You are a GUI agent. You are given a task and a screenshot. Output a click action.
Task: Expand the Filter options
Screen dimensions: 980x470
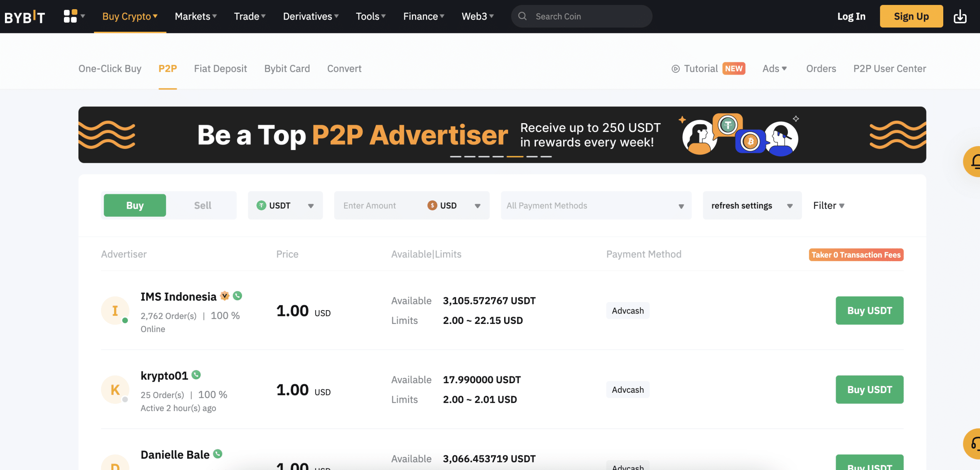click(x=829, y=205)
